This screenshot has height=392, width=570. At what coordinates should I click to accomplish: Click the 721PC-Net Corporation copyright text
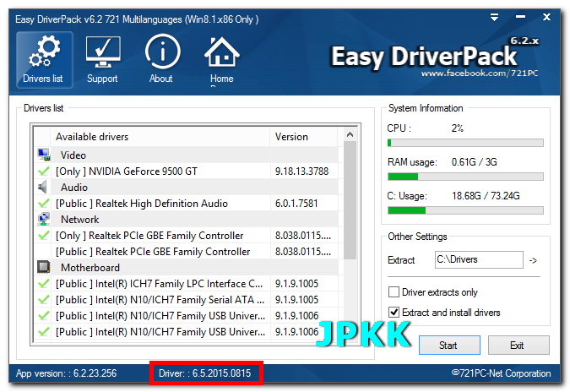pyautogui.click(x=501, y=373)
